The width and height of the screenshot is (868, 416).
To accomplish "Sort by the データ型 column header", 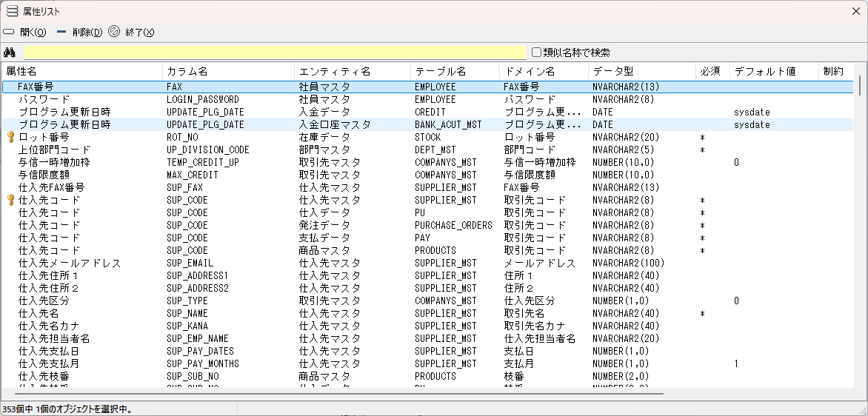I will [x=642, y=71].
